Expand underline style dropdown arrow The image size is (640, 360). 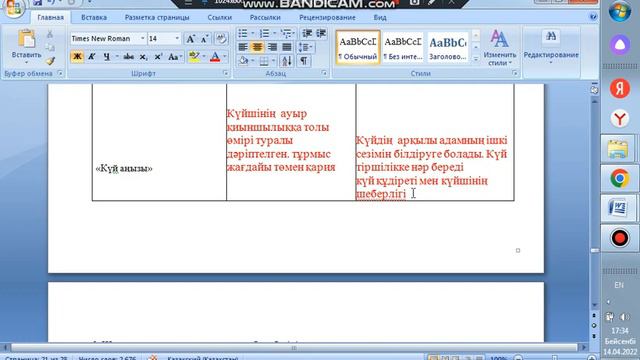coord(117,57)
